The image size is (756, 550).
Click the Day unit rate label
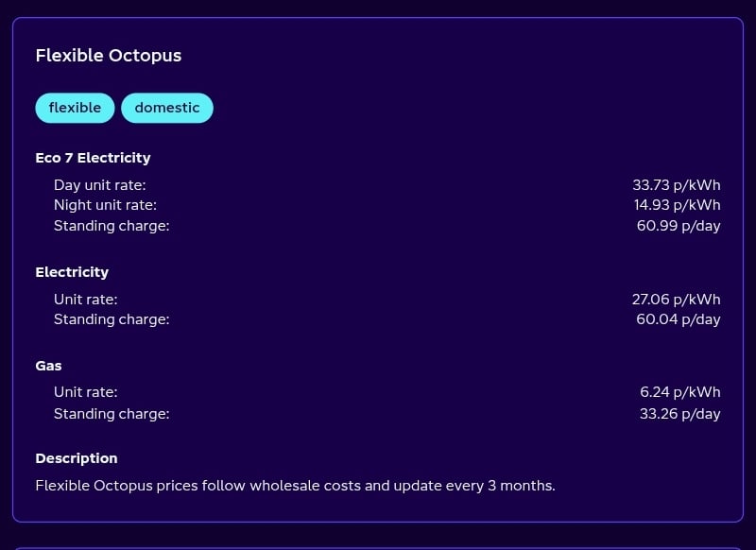pos(100,185)
